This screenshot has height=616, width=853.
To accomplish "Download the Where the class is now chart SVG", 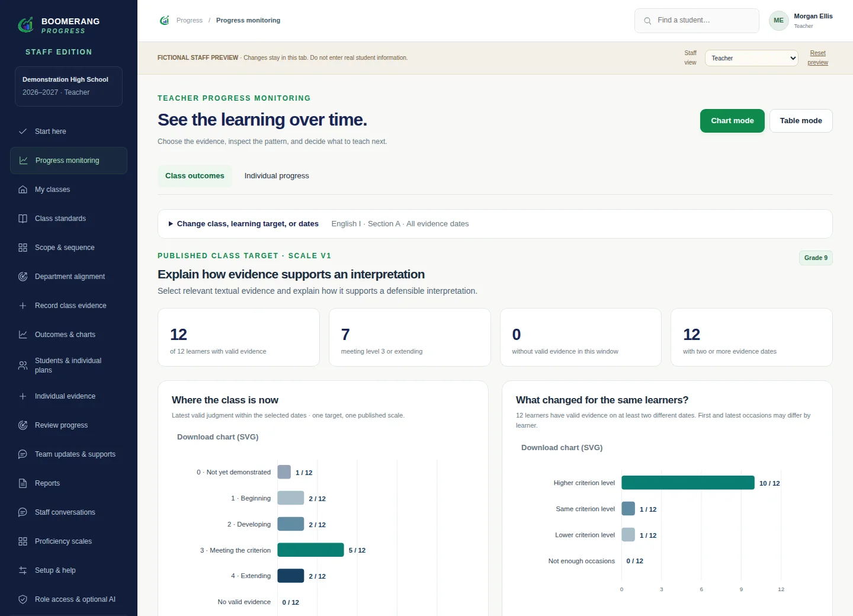I will click(x=218, y=437).
